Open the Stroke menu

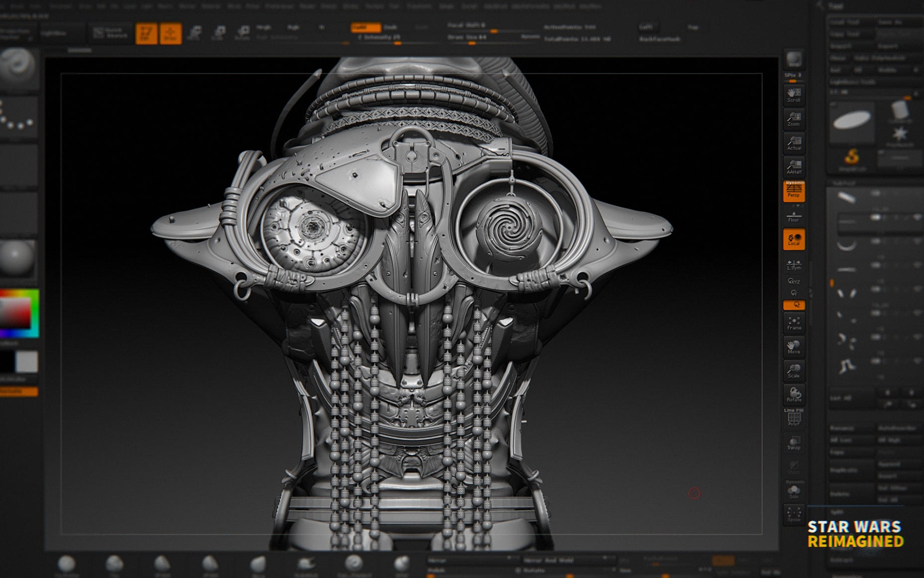[351, 6]
